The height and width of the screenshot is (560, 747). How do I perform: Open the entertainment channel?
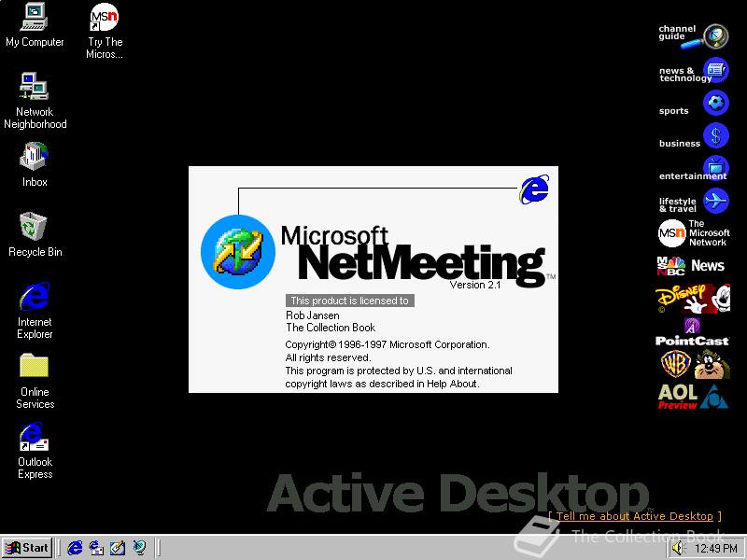(x=693, y=170)
